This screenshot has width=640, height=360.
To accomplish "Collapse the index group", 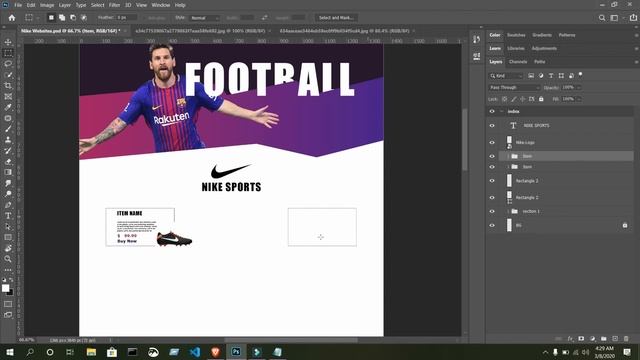I will pyautogui.click(x=502, y=111).
